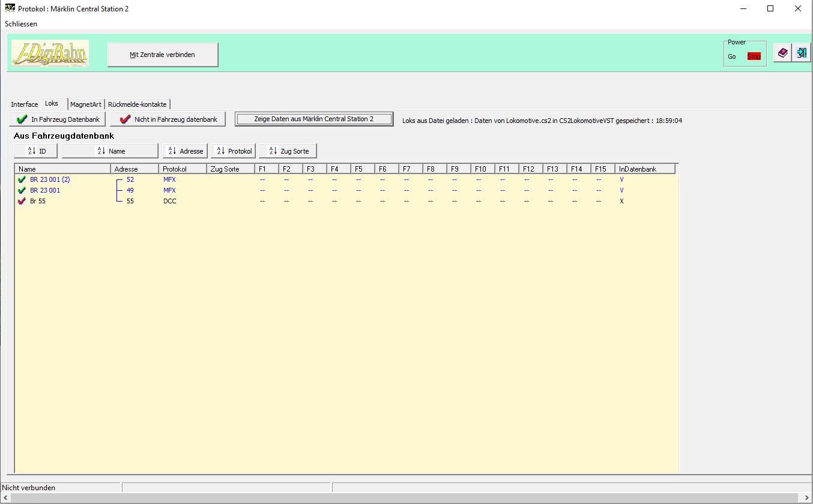Click address 49 cell

tap(130, 190)
